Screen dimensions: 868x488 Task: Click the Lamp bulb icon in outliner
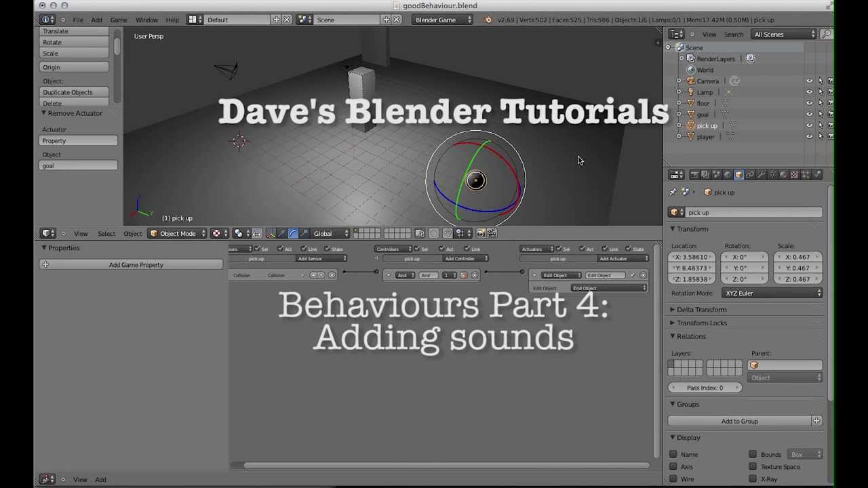[690, 92]
